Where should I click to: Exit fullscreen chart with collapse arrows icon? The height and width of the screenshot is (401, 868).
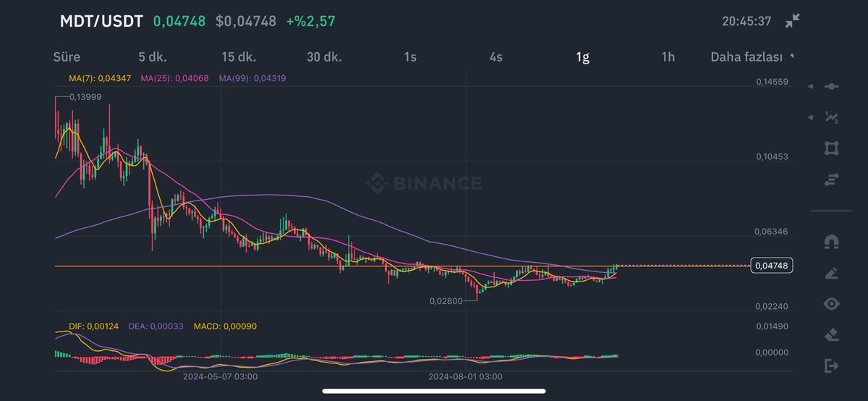coord(792,21)
